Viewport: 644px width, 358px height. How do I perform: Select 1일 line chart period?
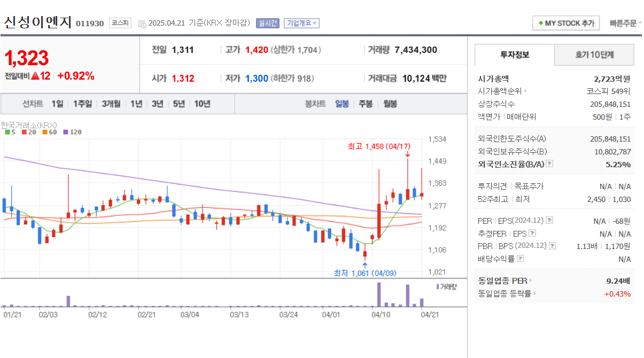click(57, 104)
